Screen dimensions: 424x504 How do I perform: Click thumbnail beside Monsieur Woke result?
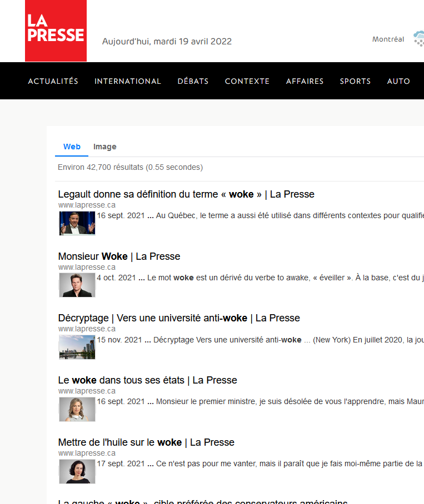(77, 285)
